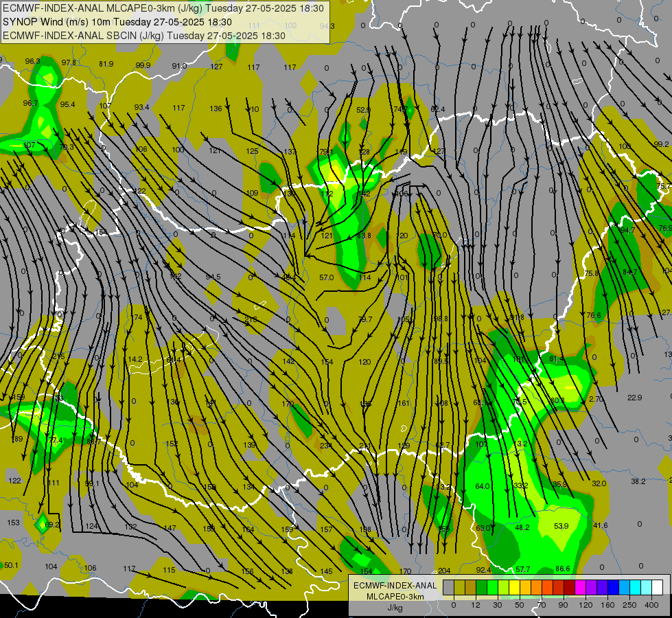Viewport: 672px width, 618px height.
Task: Click the 64.0 value on the map
Action: 482,486
